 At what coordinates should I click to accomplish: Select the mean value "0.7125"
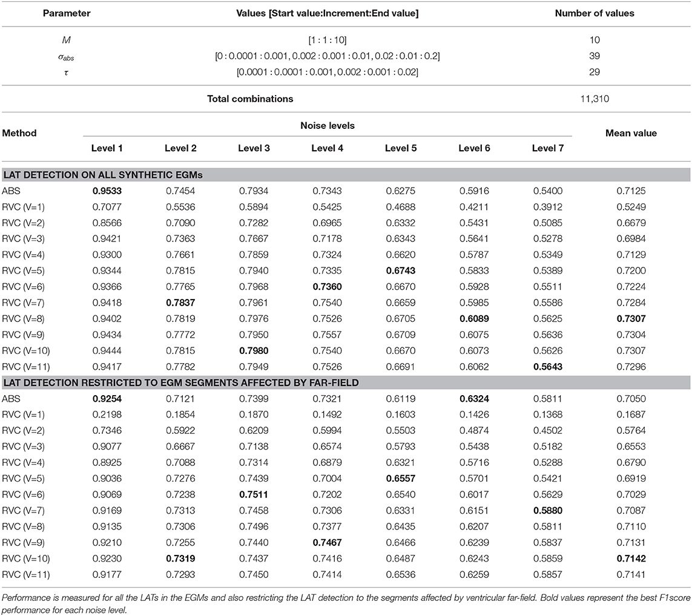click(x=631, y=191)
